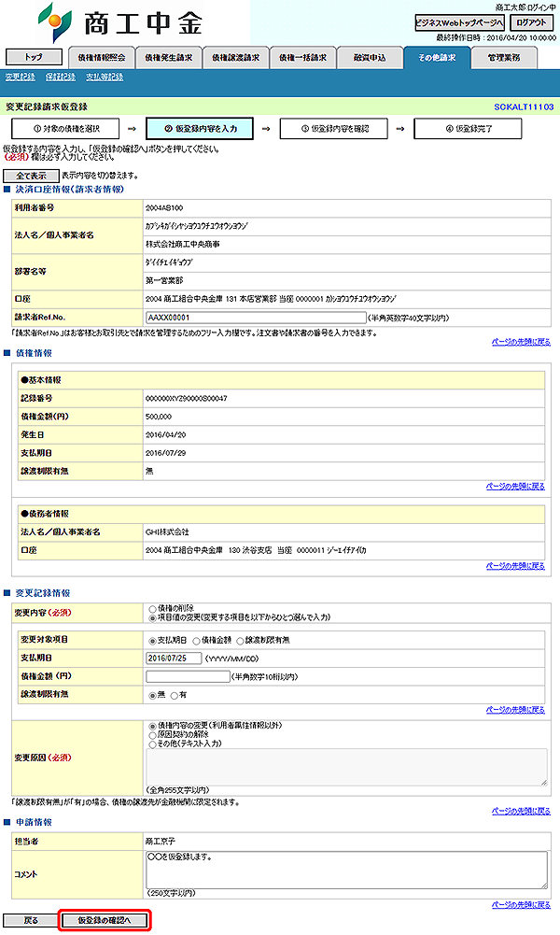Screen dimensions: 560x935
Task: Open the 保証記録 submenu link
Action: pyautogui.click(x=61, y=77)
